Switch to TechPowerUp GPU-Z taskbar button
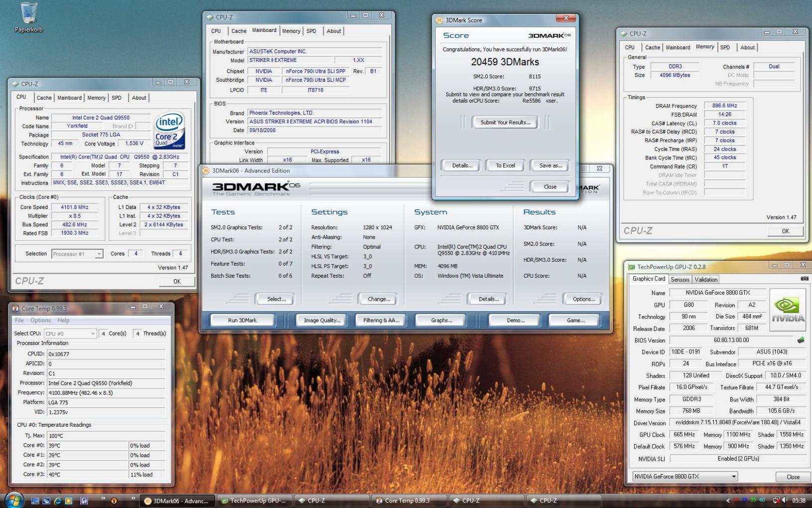Screen dimensions: 812x508 tap(254, 501)
